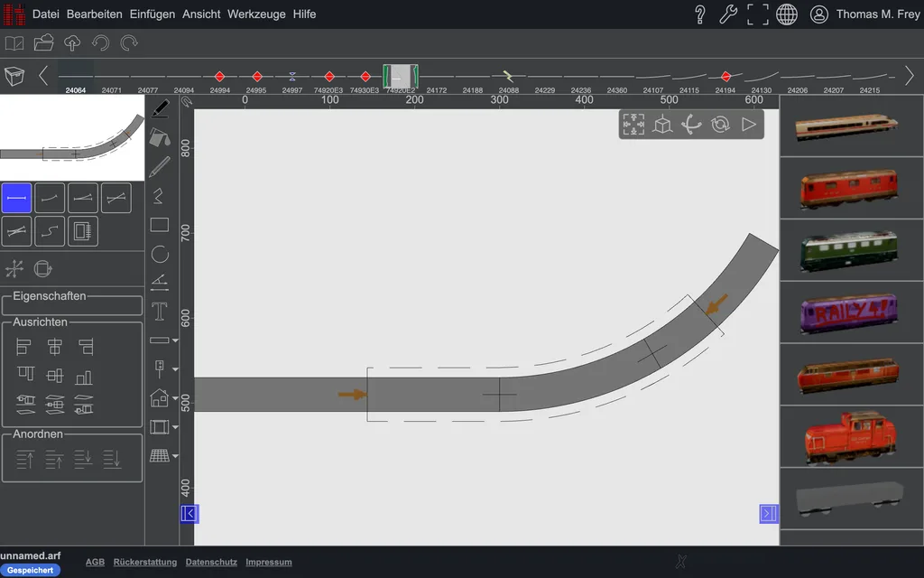Select the paint bucket fill tool
This screenshot has height=578, width=924.
(160, 137)
